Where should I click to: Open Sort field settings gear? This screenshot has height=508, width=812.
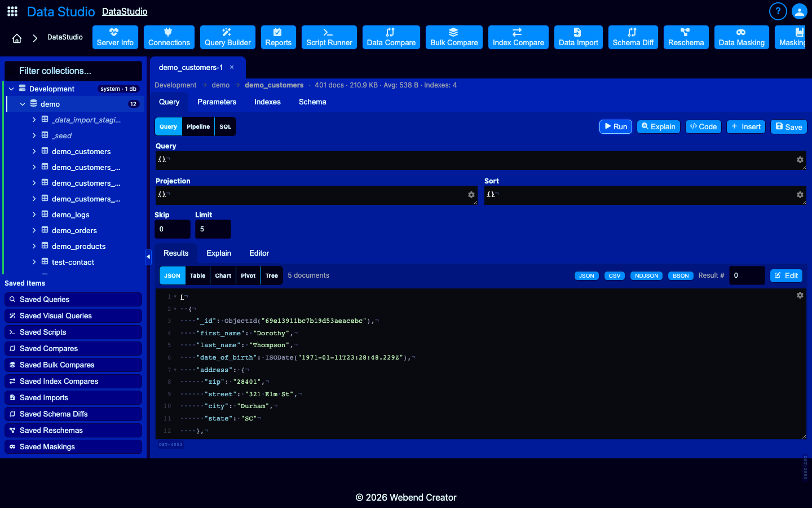800,195
